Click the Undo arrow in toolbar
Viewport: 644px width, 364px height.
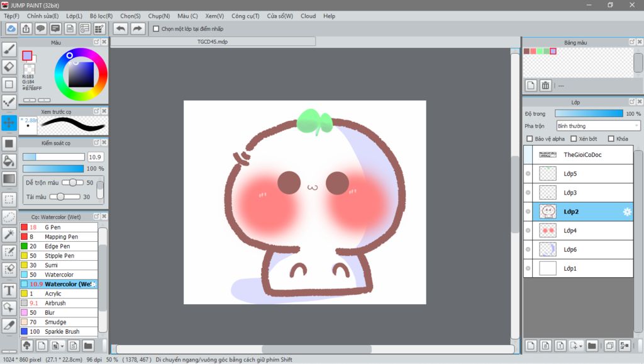click(x=120, y=28)
